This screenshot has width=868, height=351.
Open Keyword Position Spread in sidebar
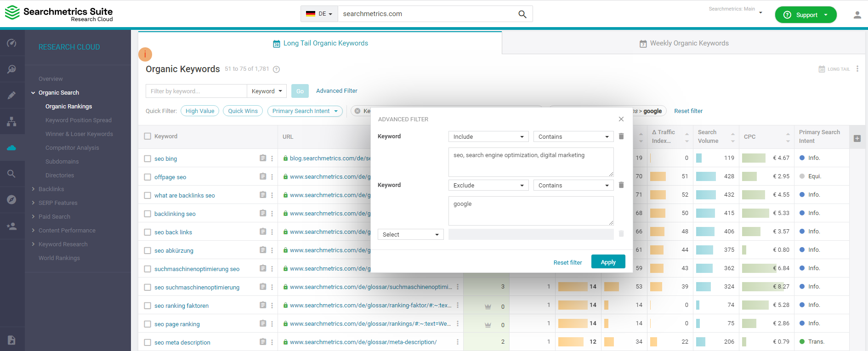pyautogui.click(x=79, y=120)
